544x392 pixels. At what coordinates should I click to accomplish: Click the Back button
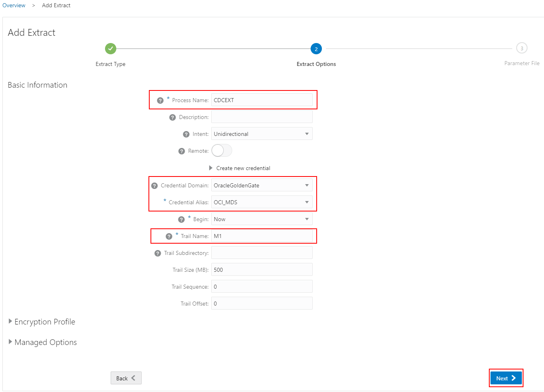126,378
